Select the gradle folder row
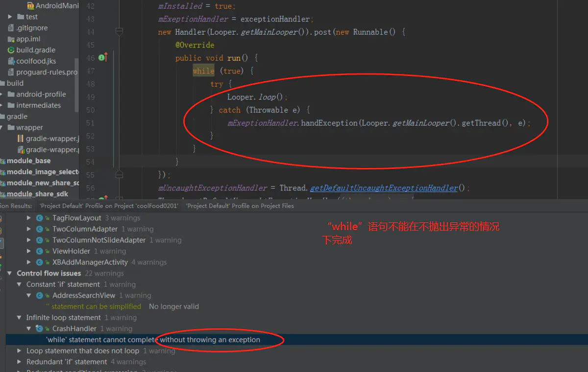 pyautogui.click(x=39, y=116)
